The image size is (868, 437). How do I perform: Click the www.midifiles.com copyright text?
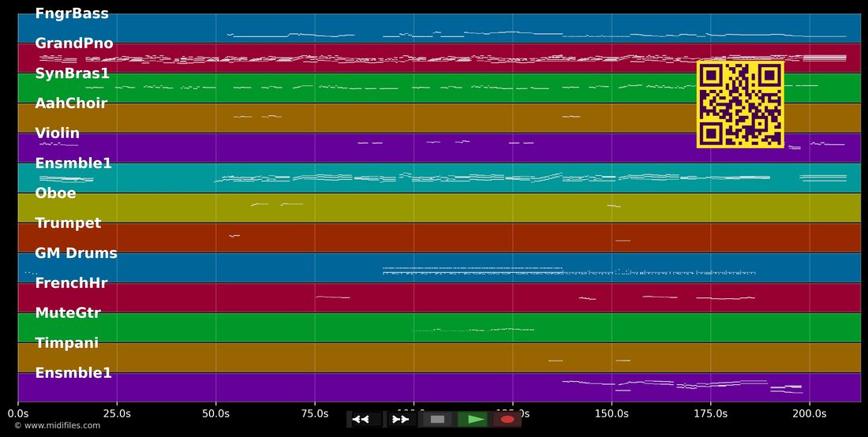pos(57,425)
